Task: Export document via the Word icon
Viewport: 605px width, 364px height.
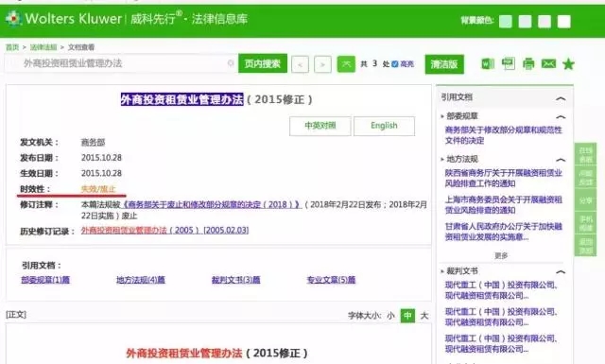Action: tap(488, 63)
